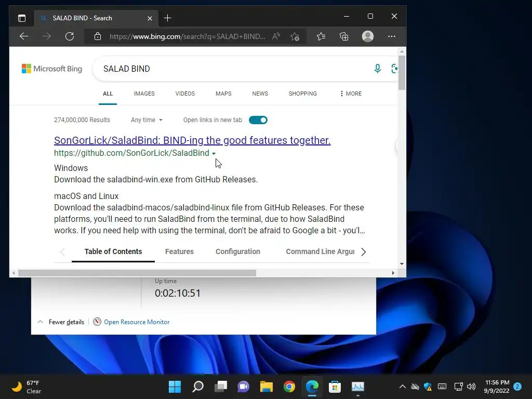This screenshot has width=532, height=399.
Task: Click the Microsoft Bing logo
Action: (x=52, y=69)
